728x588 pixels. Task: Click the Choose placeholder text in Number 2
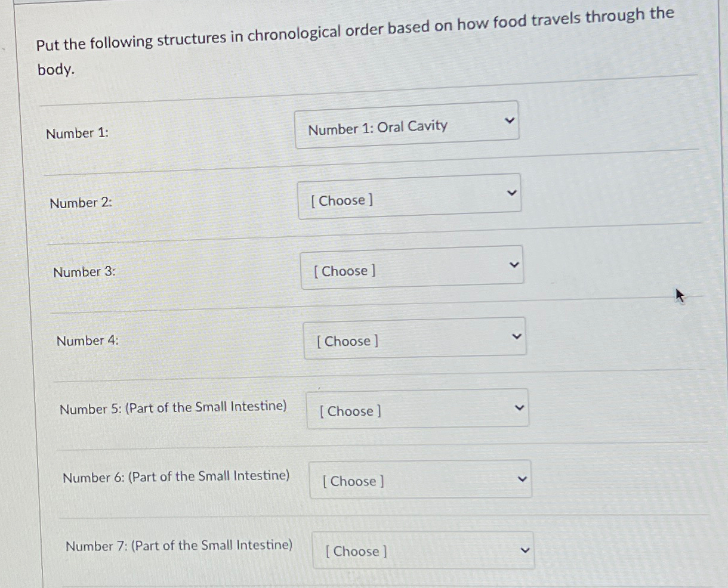click(341, 200)
